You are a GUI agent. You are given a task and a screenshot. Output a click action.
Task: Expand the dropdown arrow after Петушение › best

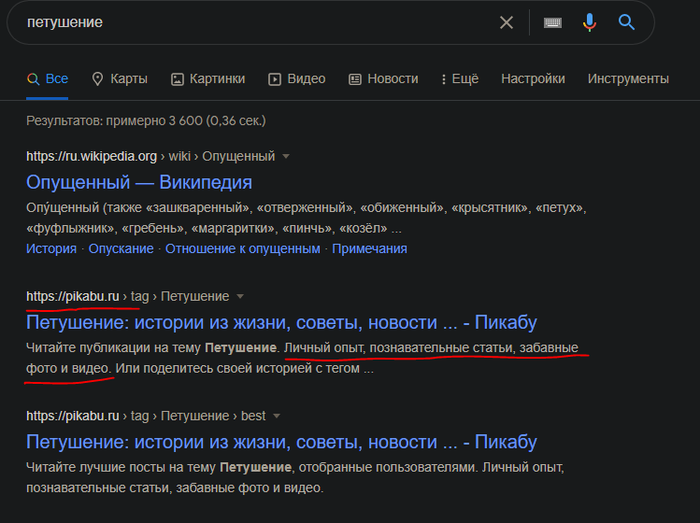point(276,416)
